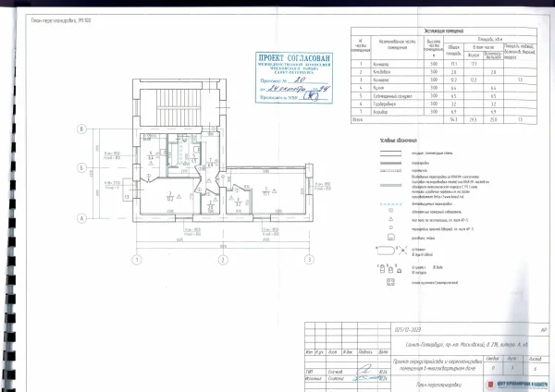Click the 'Подпись' column label in title block
555x392 pixels.
tap(365, 352)
